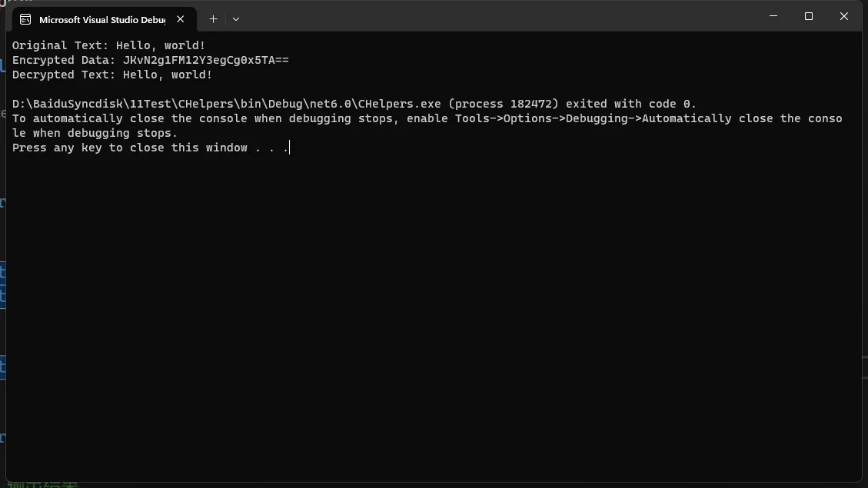Close the terminal window
This screenshot has height=488, width=868.
tap(843, 16)
